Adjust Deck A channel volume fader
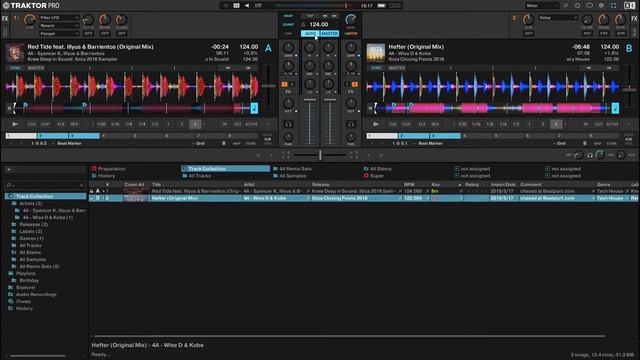Screen dimensions: 640x360 pos(310,100)
